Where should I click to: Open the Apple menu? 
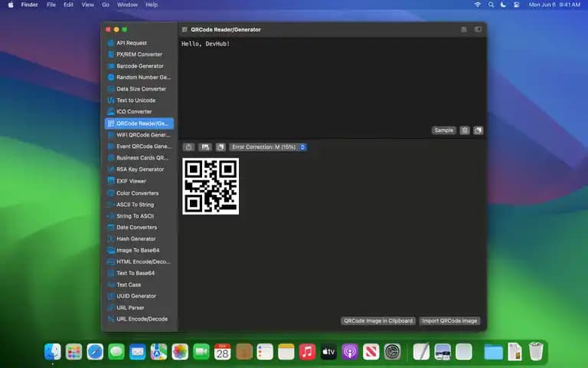tap(11, 5)
